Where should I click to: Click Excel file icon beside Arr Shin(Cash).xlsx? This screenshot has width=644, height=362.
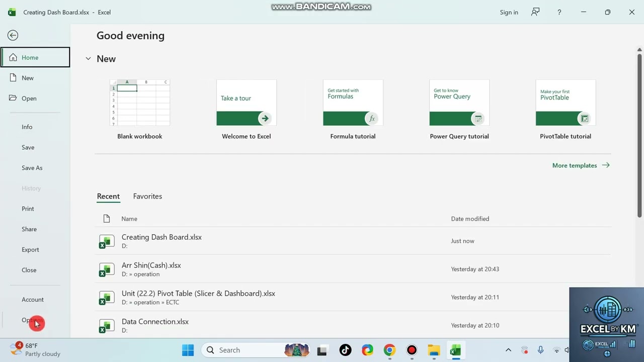pyautogui.click(x=106, y=269)
